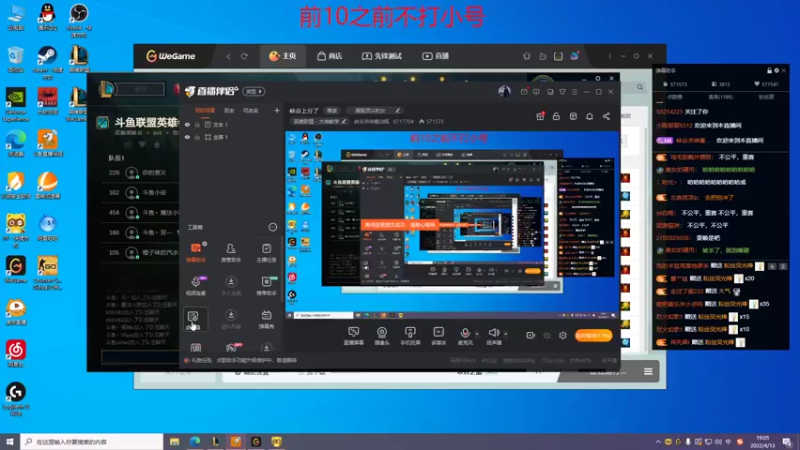The height and width of the screenshot is (450, 800).
Task: Open WeGame 商店 store tab
Action: pyautogui.click(x=330, y=56)
